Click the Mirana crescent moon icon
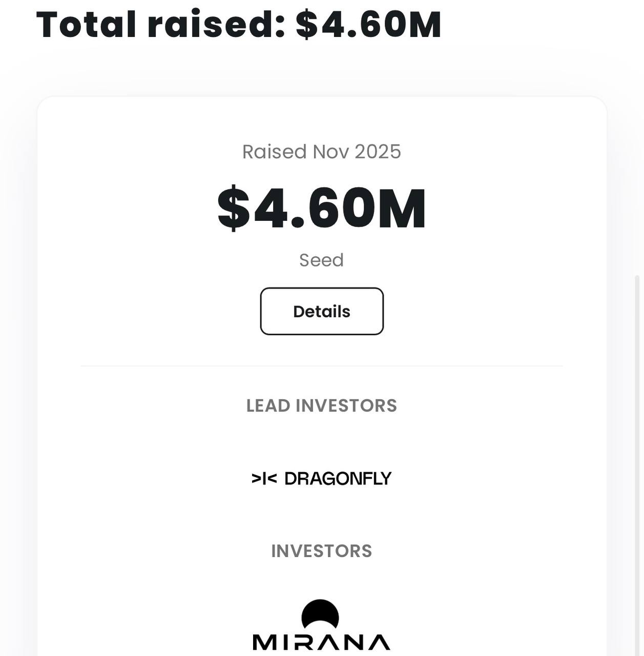 pos(320,613)
